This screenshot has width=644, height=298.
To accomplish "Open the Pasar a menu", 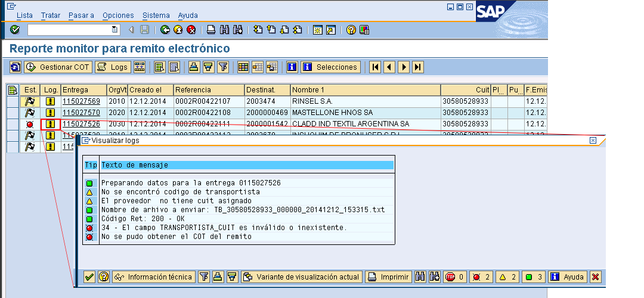I will tap(81, 15).
